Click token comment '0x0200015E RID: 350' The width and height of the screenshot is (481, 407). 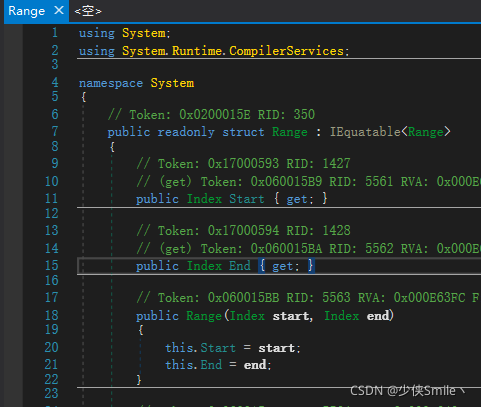pos(247,115)
